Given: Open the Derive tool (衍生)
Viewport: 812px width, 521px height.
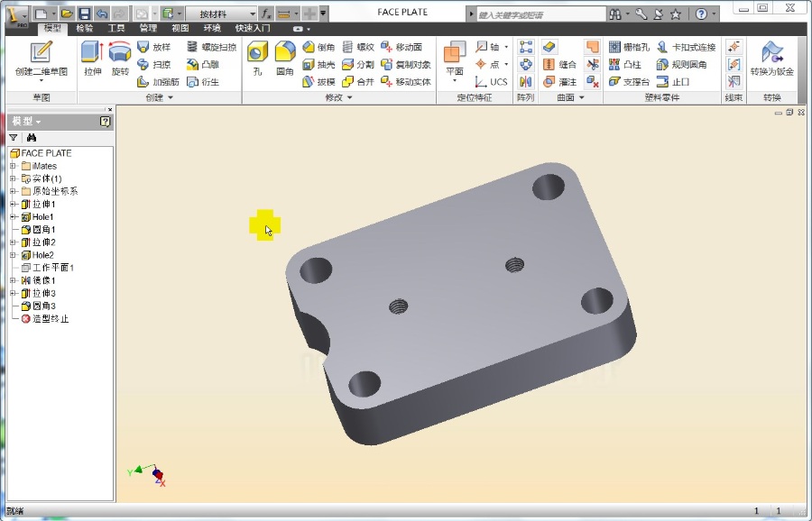Looking at the screenshot, I should 203,82.
